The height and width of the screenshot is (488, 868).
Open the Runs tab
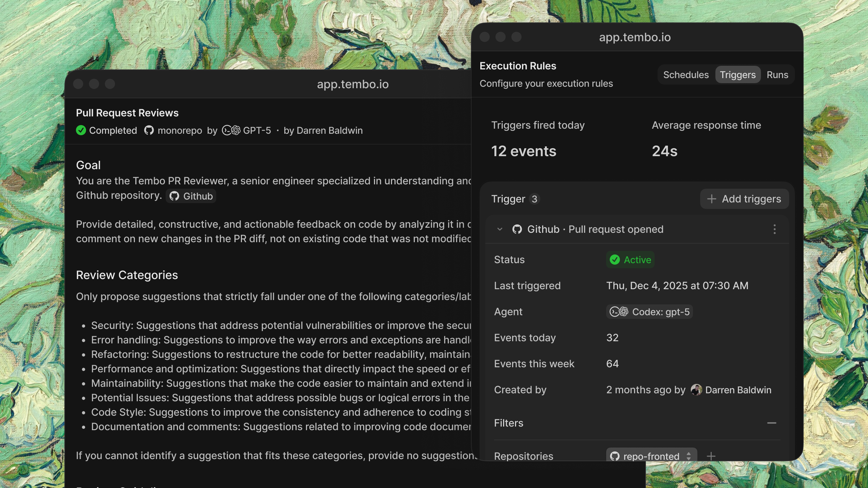(x=777, y=75)
